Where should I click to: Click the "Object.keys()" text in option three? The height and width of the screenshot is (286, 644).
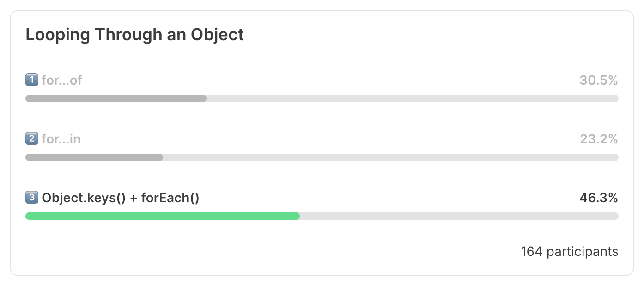pyautogui.click(x=84, y=198)
